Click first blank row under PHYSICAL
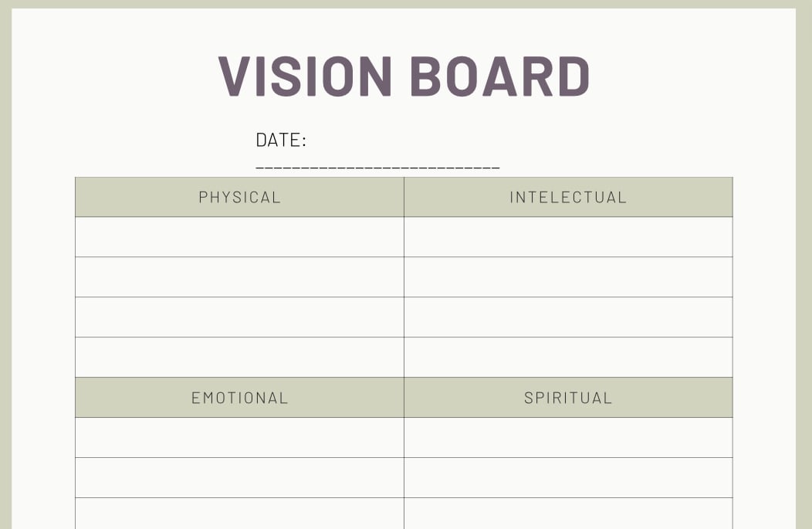Image resolution: width=812 pixels, height=529 pixels. pyautogui.click(x=239, y=237)
